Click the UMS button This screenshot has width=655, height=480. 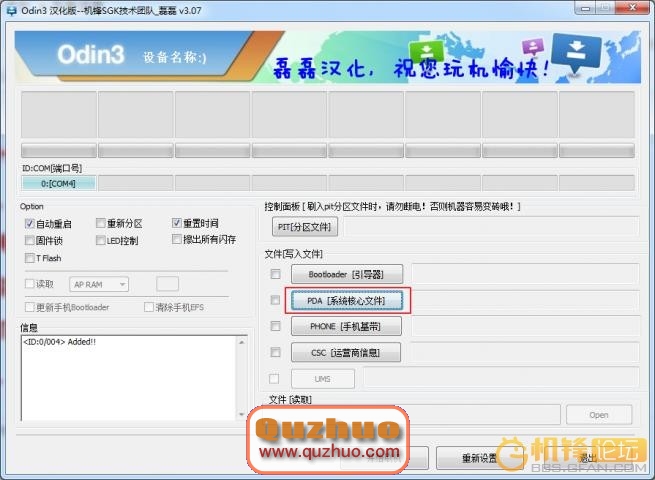pyautogui.click(x=322, y=379)
